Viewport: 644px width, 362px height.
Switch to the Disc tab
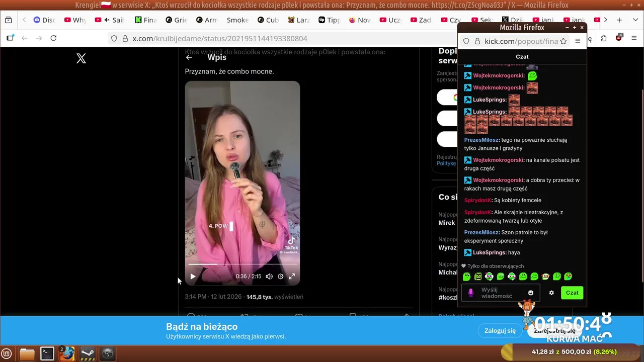point(44,20)
